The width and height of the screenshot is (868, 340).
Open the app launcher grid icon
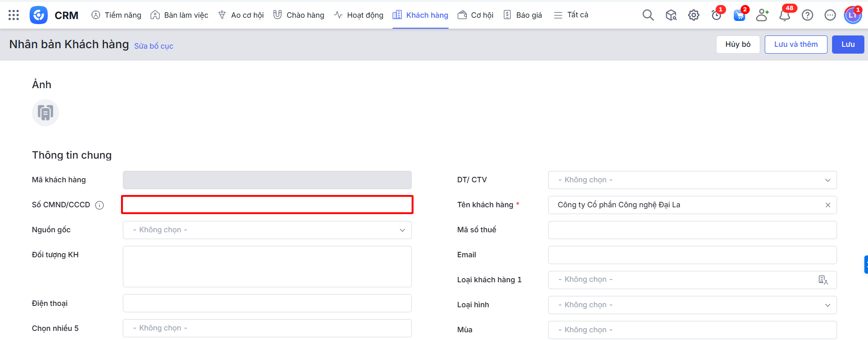[14, 15]
